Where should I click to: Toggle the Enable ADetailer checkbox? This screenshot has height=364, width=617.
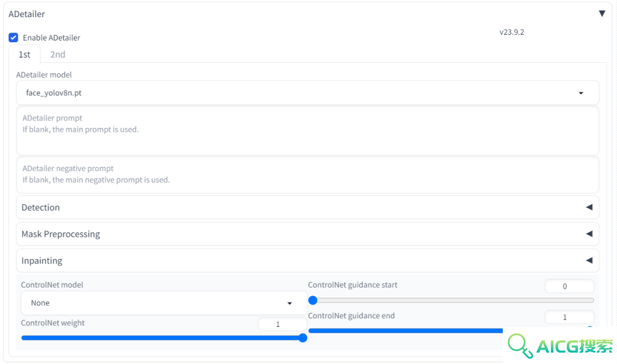tap(13, 38)
